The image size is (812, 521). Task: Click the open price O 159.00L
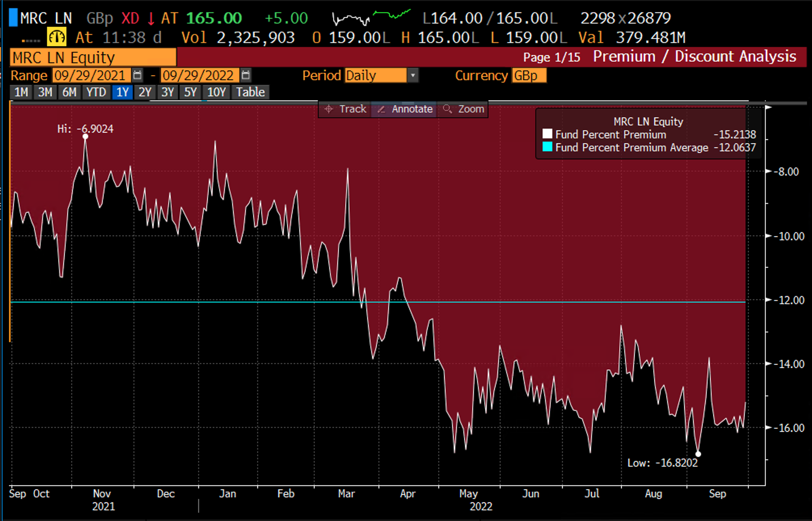click(x=351, y=38)
